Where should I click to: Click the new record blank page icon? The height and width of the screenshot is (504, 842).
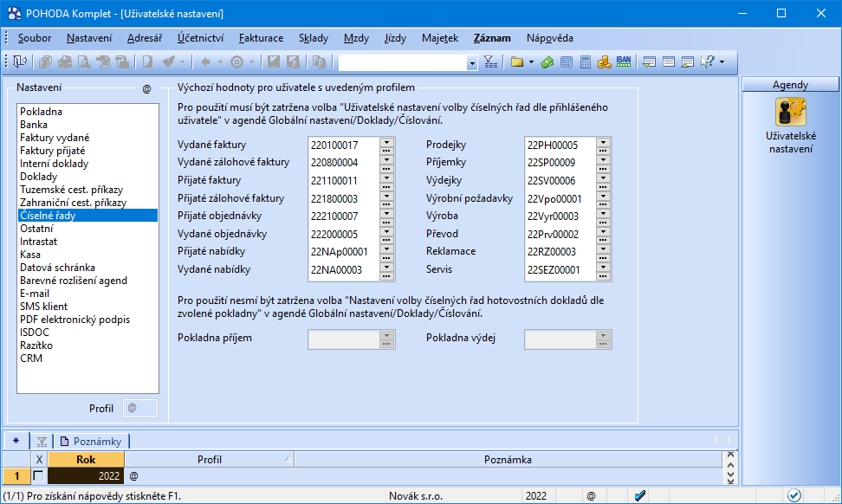click(x=147, y=62)
